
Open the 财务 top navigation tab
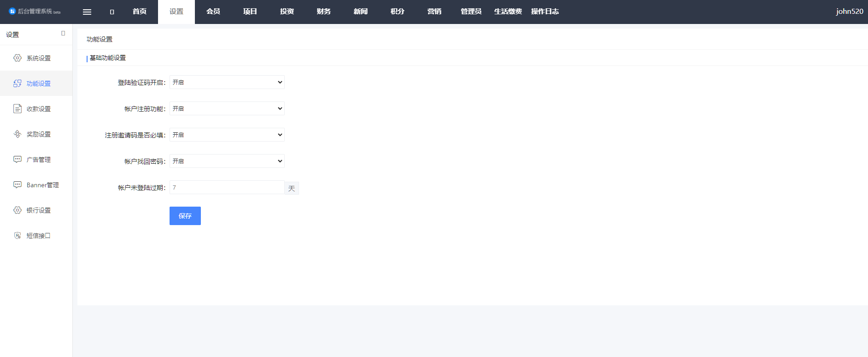(323, 12)
